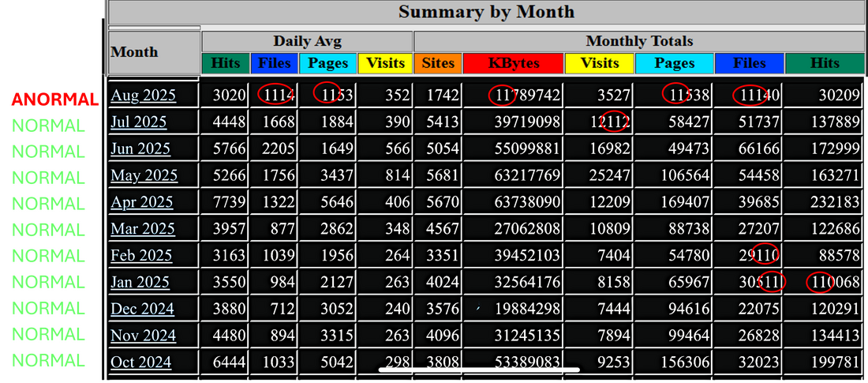The height and width of the screenshot is (383, 868).
Task: Click the red KBytes column header
Action: [513, 63]
